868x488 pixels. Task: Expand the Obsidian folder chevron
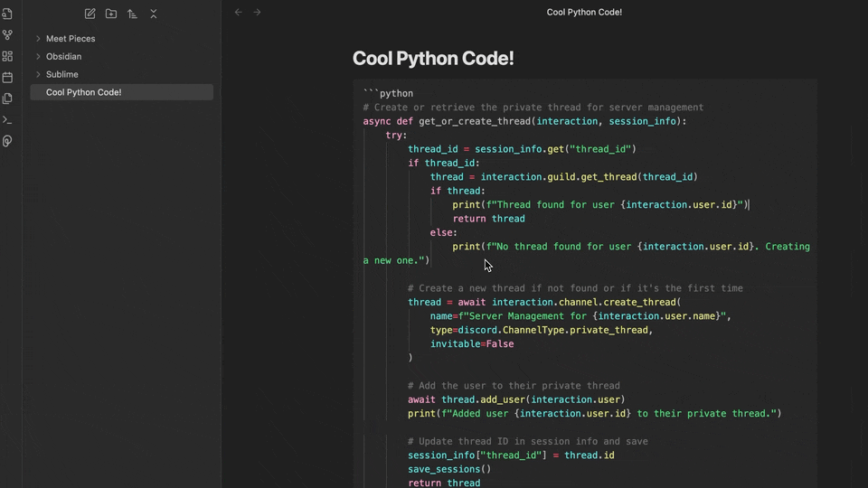click(38, 56)
